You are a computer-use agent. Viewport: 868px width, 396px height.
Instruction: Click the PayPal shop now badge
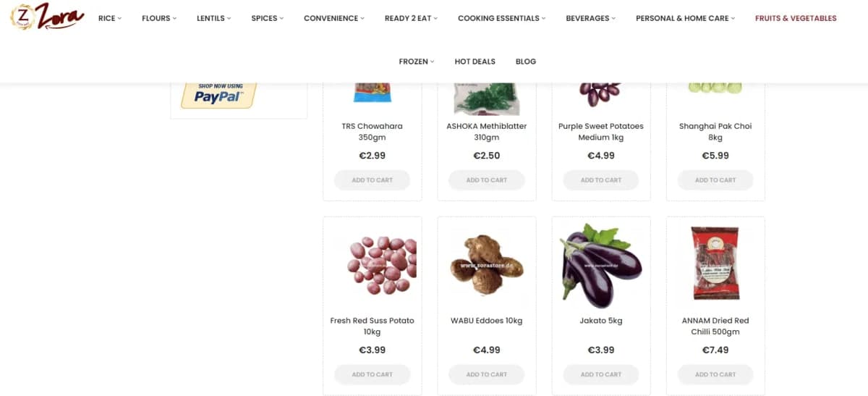pos(218,95)
